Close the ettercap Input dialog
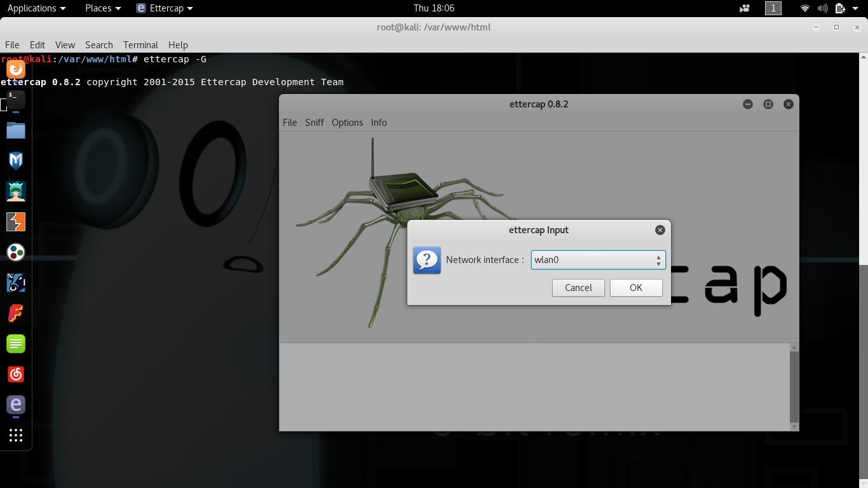868x488 pixels. 660,230
